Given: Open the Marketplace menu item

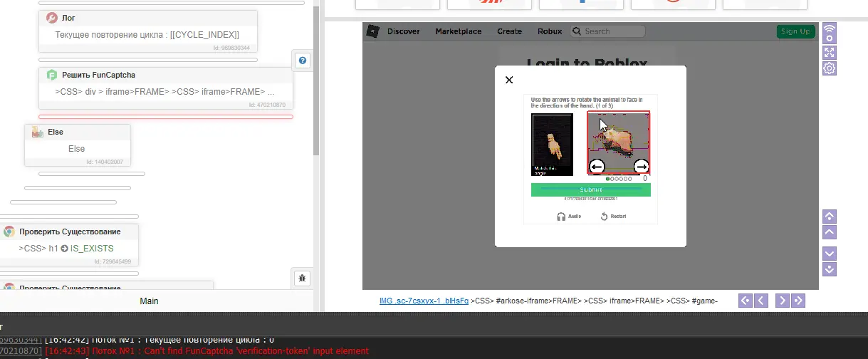Looking at the screenshot, I should click(459, 31).
